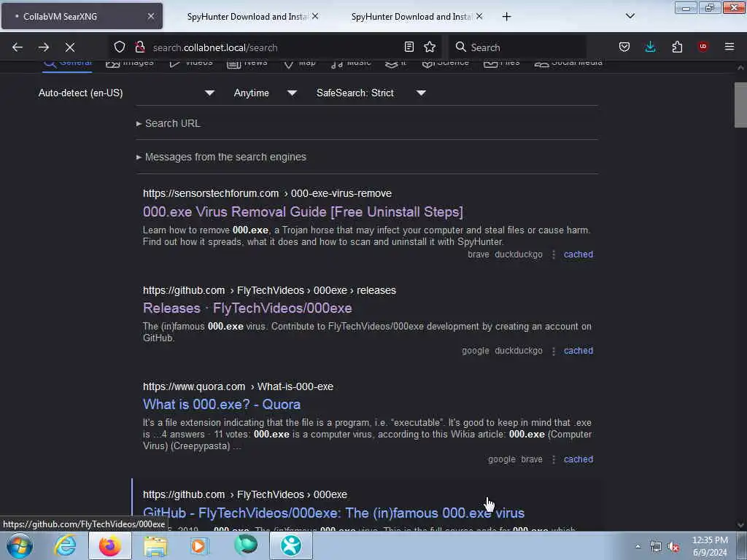Open the Firefox application menu
This screenshot has height=560, width=747.
[729, 47]
